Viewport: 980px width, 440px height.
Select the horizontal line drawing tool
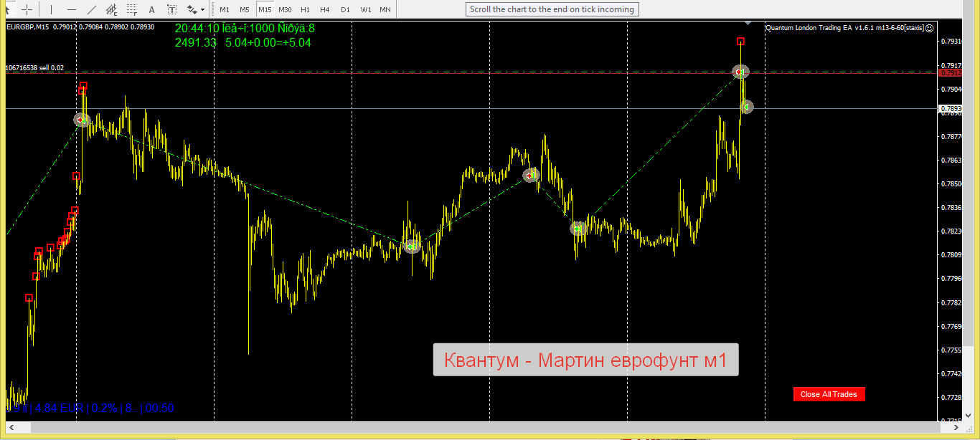tap(71, 9)
